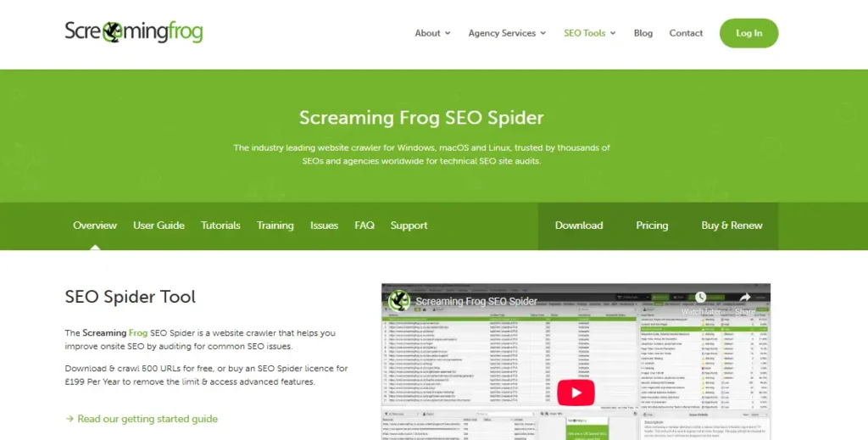Expand the SEO Tools dropdown chevron
868x440 pixels.
(x=613, y=33)
